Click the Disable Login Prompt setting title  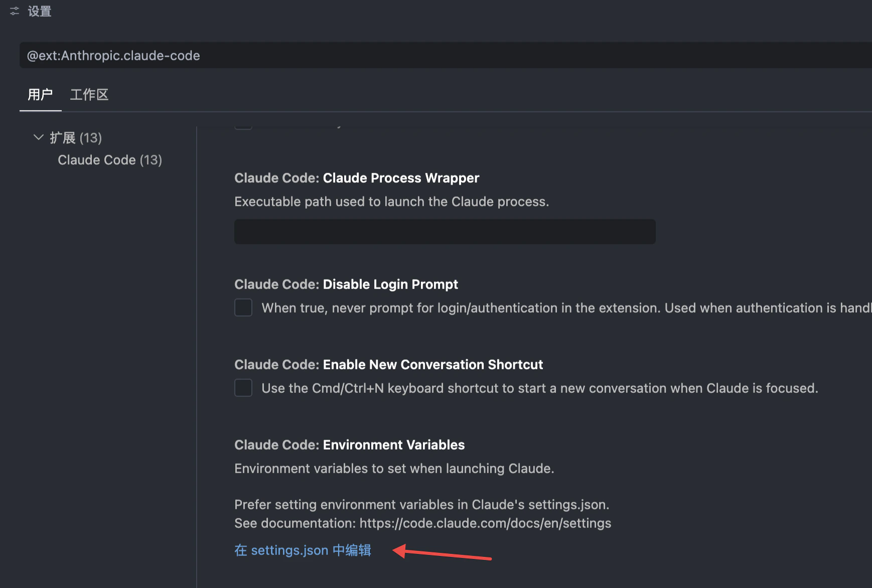click(x=346, y=284)
